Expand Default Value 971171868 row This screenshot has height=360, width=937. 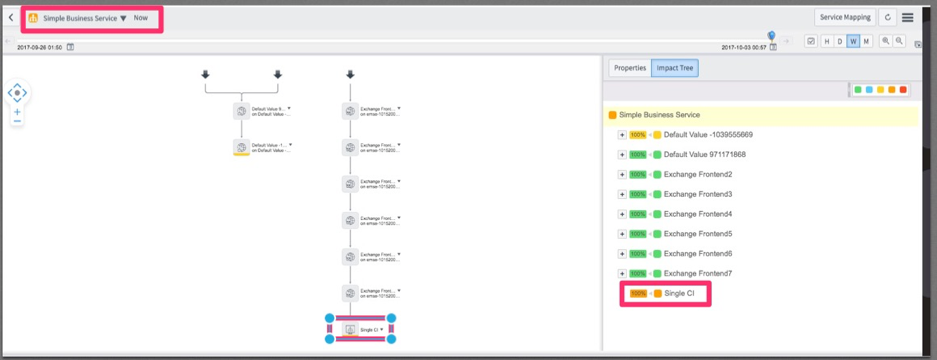(x=621, y=155)
